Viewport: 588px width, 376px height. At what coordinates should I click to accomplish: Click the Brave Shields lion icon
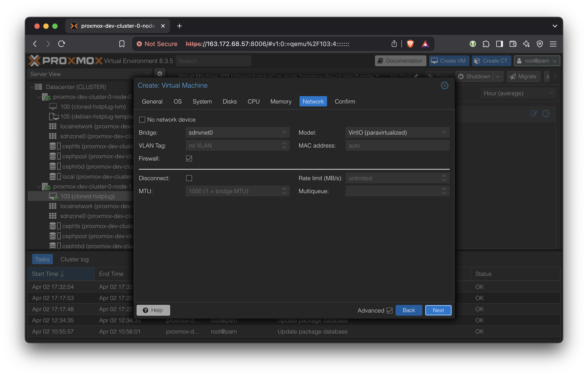410,44
